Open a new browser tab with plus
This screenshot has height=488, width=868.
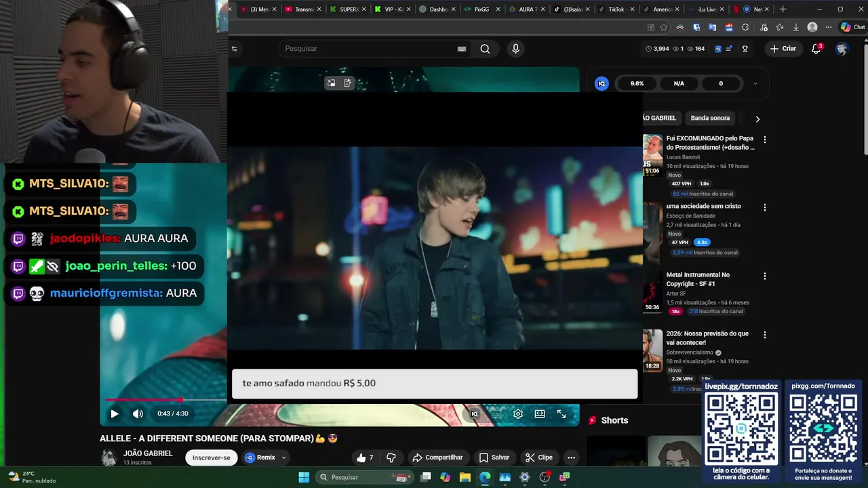click(783, 9)
